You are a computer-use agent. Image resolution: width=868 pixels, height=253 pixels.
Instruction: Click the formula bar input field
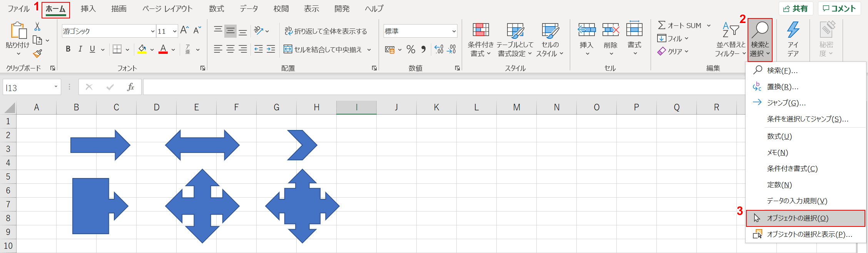point(444,87)
